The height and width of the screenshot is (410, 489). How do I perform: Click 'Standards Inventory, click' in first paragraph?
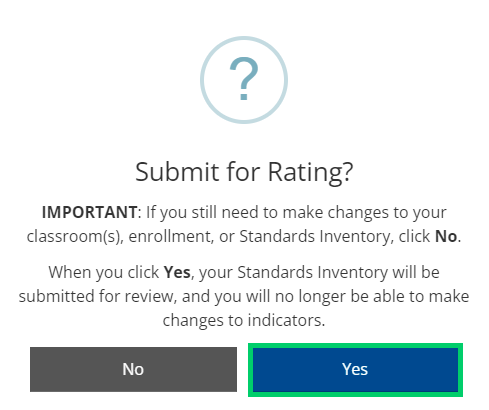click(x=335, y=237)
